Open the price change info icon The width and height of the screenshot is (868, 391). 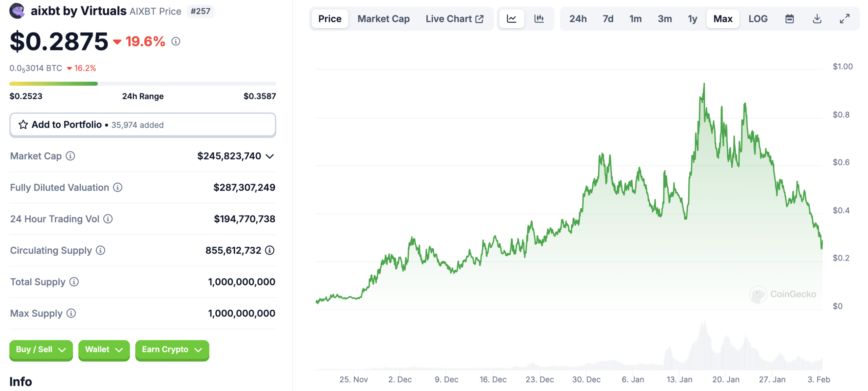coord(175,41)
